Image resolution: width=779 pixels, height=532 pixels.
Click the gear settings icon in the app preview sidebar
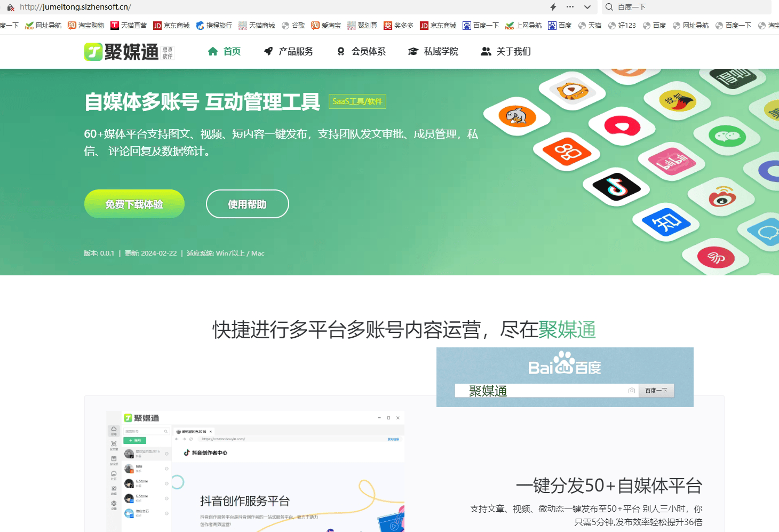tap(114, 505)
